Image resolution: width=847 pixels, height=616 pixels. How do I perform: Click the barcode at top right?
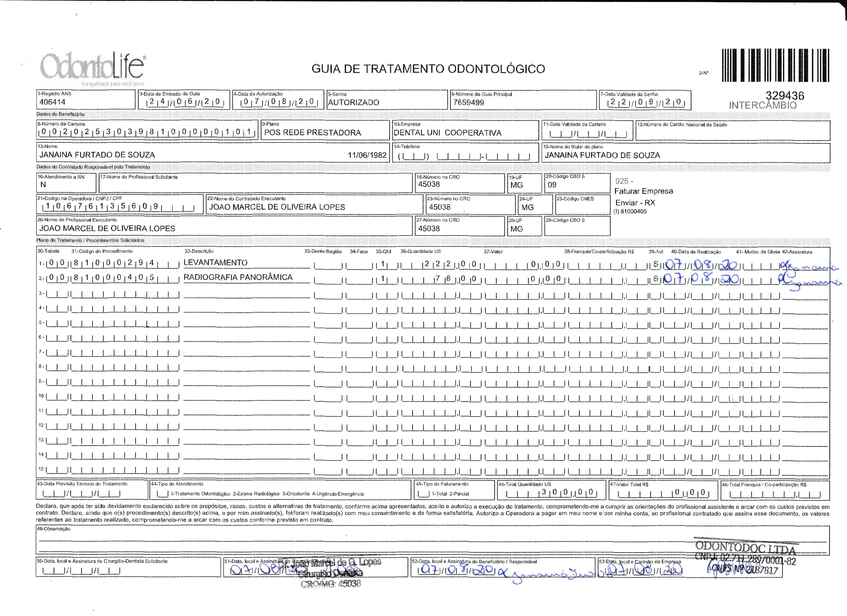point(775,65)
